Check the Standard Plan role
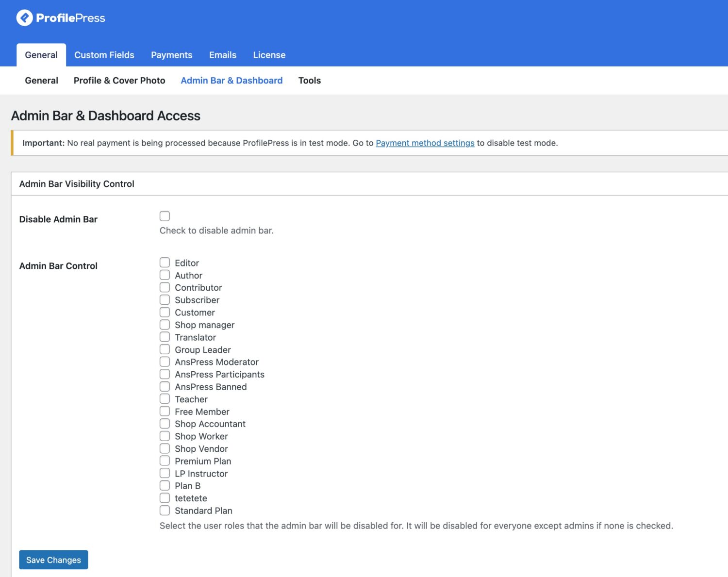Screen dimensions: 728x577 165,510
